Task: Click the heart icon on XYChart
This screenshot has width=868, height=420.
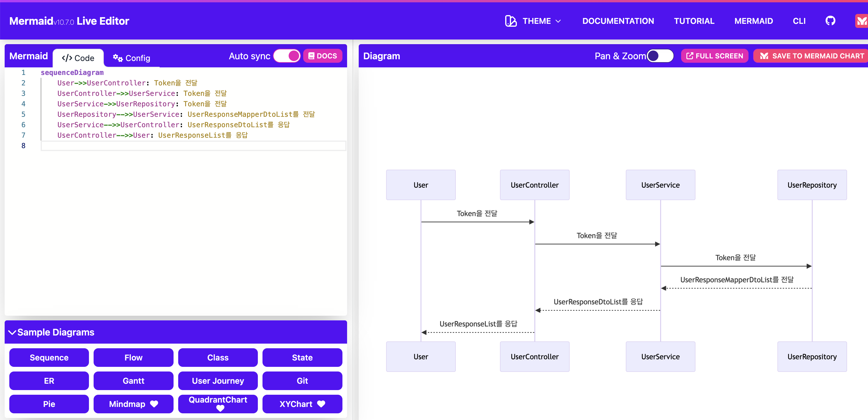Action: click(321, 404)
